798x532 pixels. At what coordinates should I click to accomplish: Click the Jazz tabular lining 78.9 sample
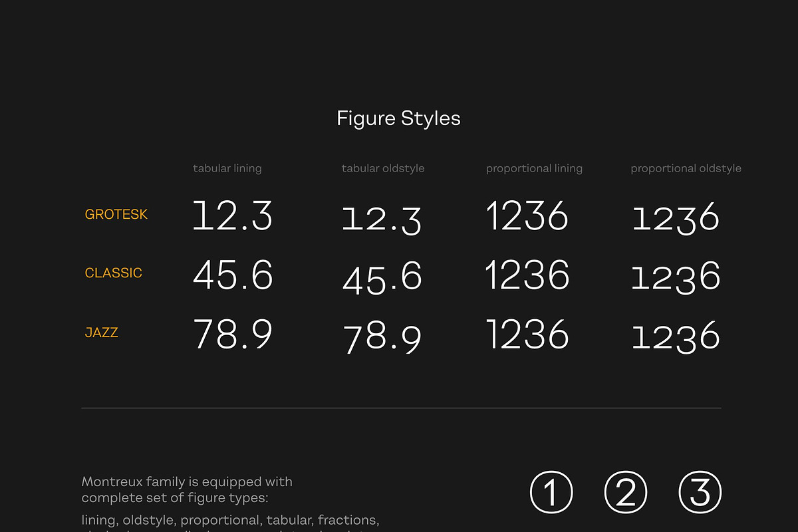(233, 334)
